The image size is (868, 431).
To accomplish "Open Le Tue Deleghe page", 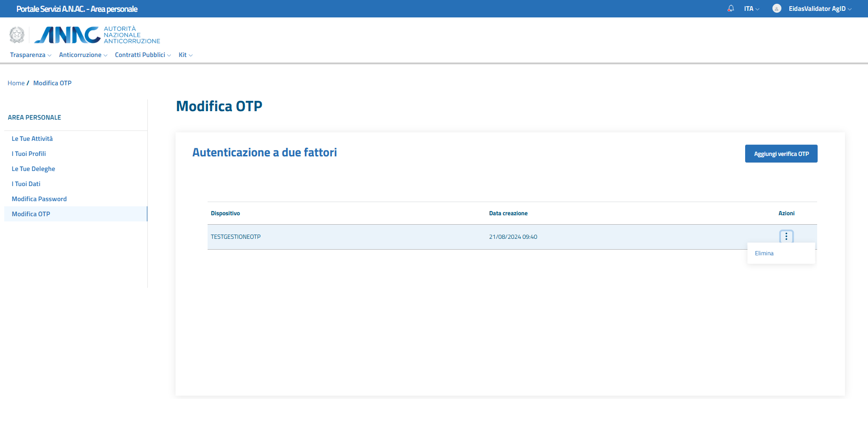I will (33, 169).
